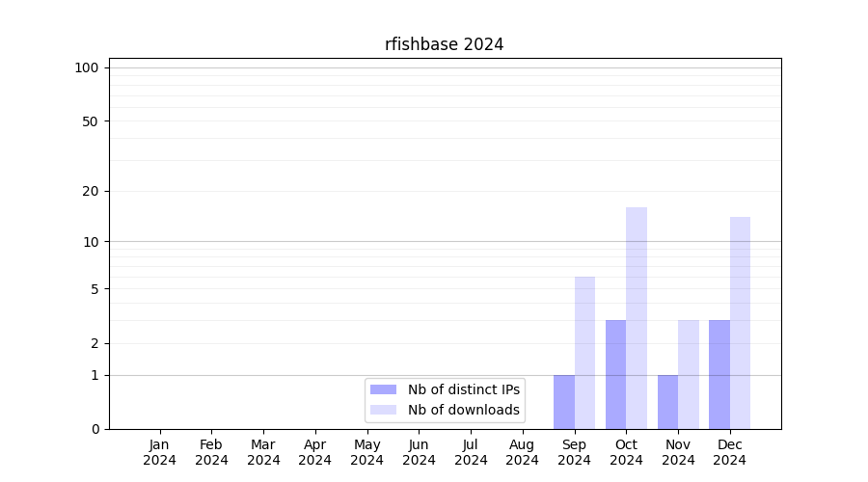This screenshot has height=482, width=868.
Task: Click the chart title rfishbase 2024
Action: [444, 44]
